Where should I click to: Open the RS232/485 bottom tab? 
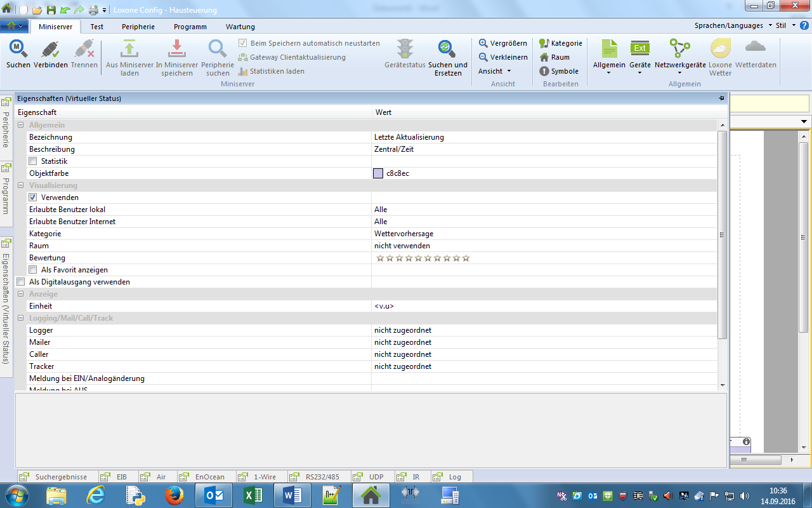(x=318, y=477)
